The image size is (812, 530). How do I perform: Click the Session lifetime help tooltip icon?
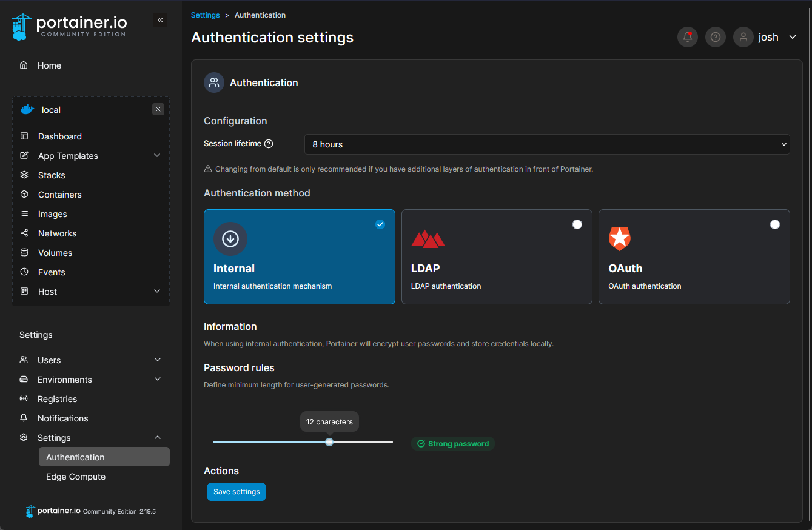pyautogui.click(x=269, y=144)
